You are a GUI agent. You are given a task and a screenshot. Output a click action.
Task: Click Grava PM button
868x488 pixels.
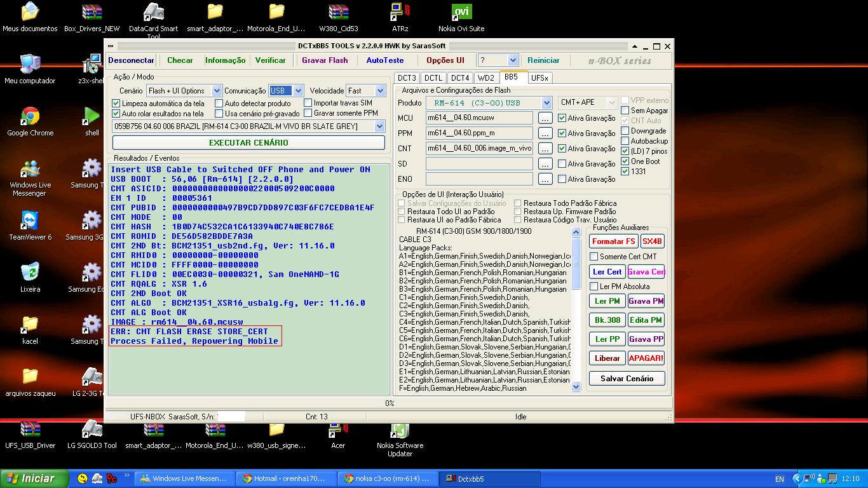(x=646, y=301)
